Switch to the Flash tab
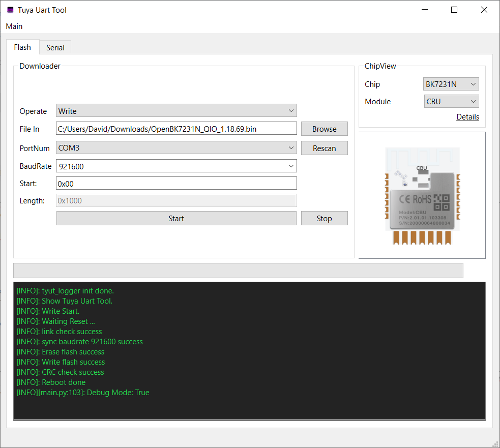Image resolution: width=500 pixels, height=448 pixels. tap(23, 47)
